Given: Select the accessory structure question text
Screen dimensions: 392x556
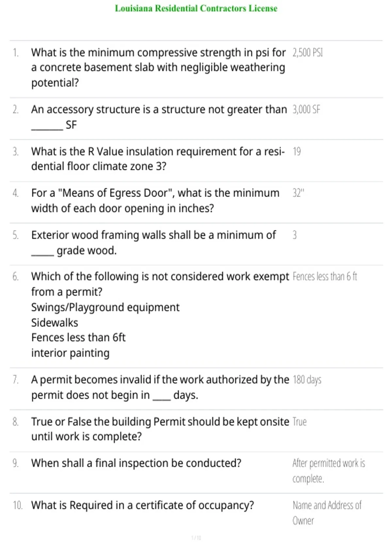Looking at the screenshot, I should (x=159, y=117).
